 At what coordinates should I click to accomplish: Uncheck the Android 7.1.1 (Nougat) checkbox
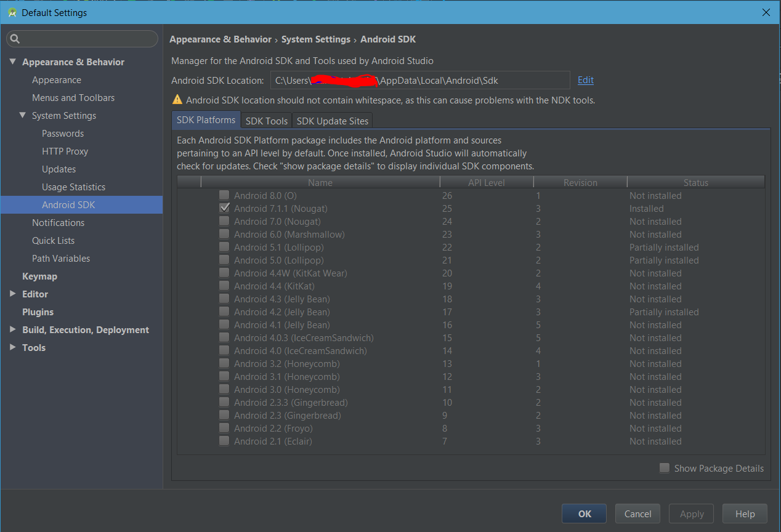tap(224, 208)
